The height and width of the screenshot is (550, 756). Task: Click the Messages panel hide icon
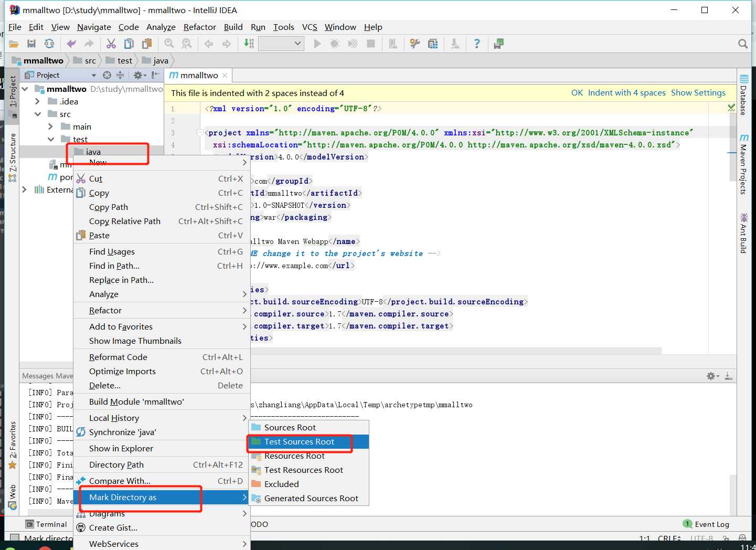pos(728,376)
